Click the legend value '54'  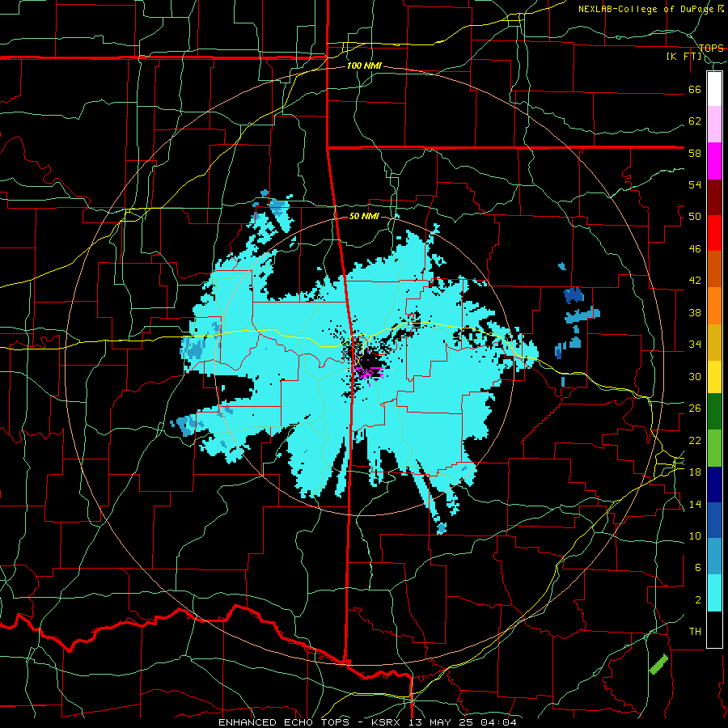click(x=695, y=184)
